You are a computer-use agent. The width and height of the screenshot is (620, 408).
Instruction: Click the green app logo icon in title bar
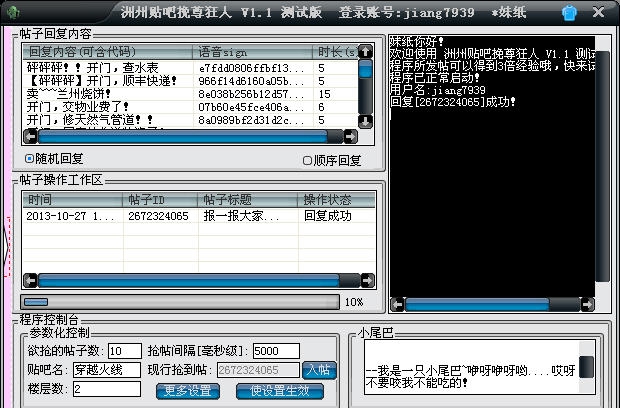tap(14, 12)
